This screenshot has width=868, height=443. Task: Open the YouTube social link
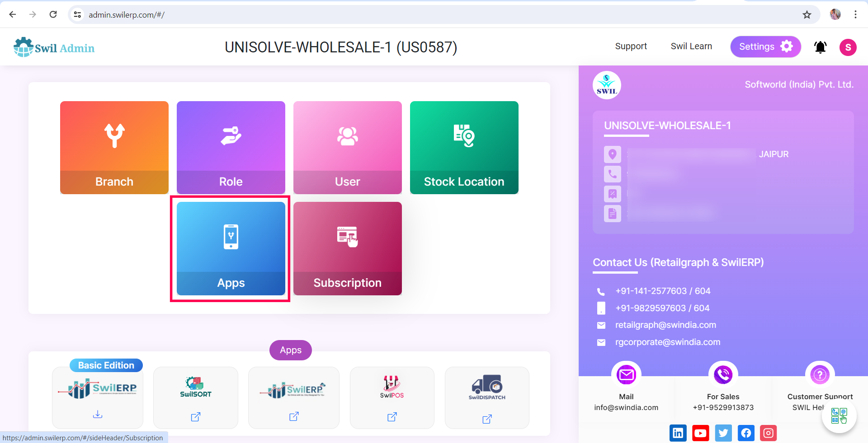[701, 433]
